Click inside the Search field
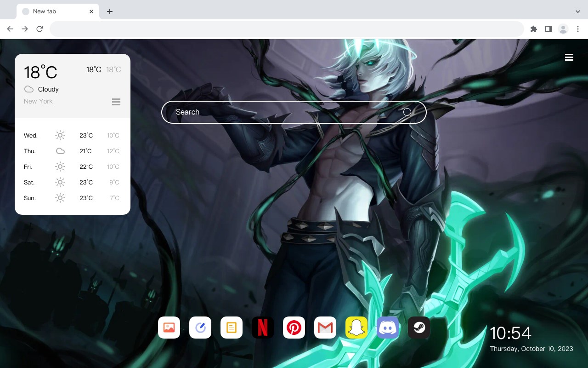The height and width of the screenshot is (368, 588). tap(294, 112)
